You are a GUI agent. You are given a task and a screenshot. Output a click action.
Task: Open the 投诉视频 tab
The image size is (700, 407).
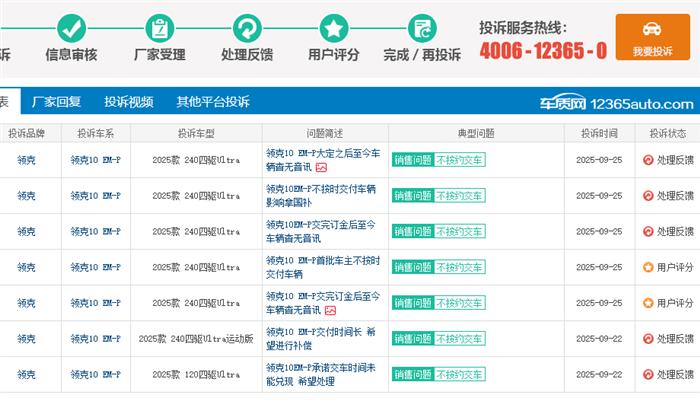129,102
